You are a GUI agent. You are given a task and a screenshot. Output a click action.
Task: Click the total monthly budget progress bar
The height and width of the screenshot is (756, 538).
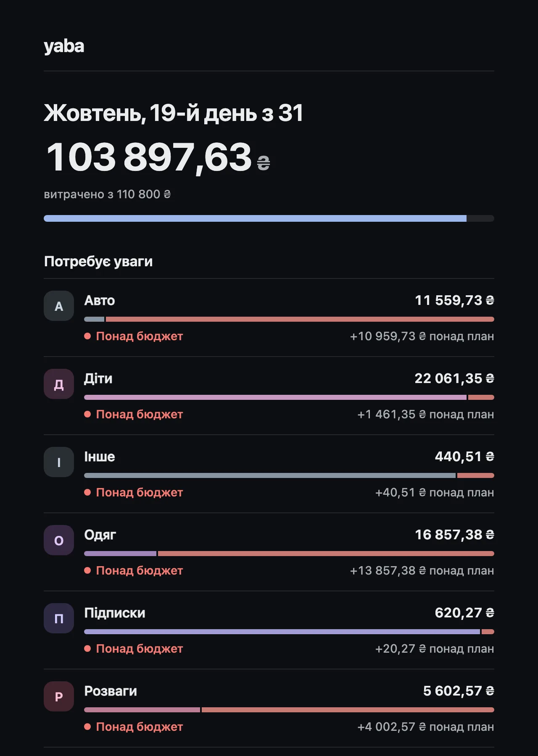[x=269, y=218]
